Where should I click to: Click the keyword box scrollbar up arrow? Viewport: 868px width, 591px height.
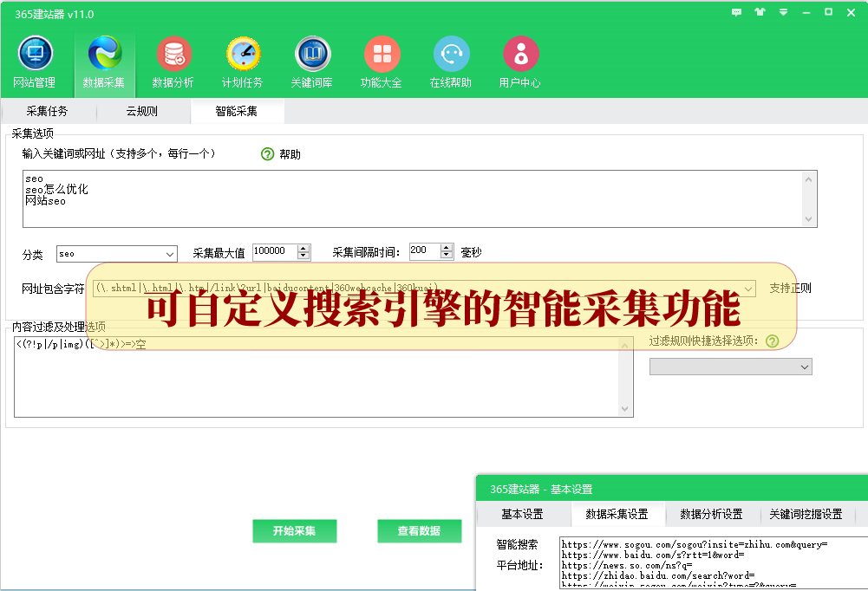[x=809, y=179]
